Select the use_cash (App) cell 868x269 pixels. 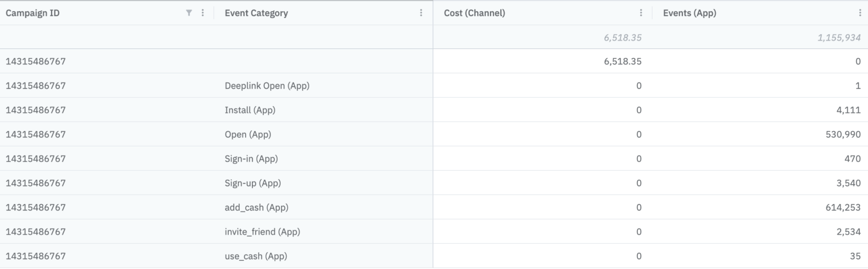coord(256,256)
